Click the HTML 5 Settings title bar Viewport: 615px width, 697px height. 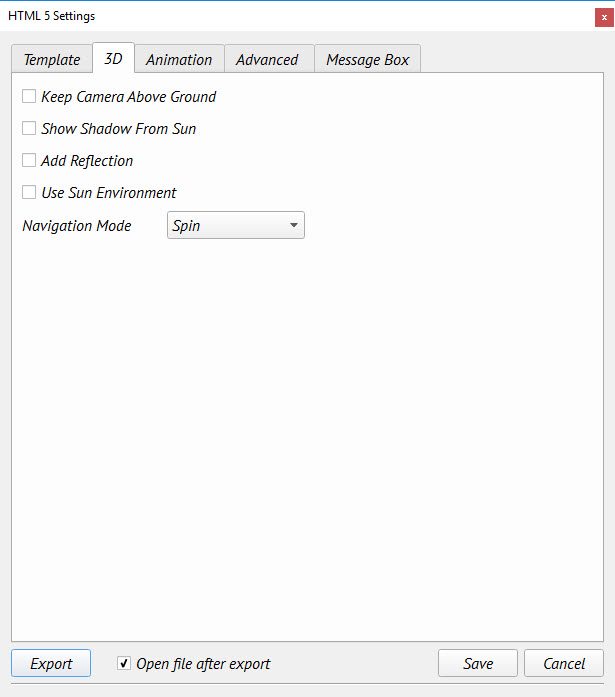[x=300, y=16]
